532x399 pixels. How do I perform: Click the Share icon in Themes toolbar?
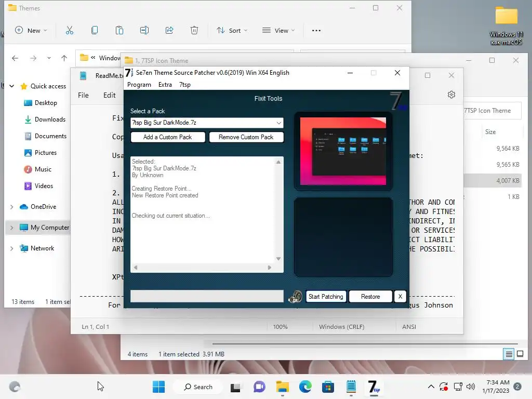point(169,31)
